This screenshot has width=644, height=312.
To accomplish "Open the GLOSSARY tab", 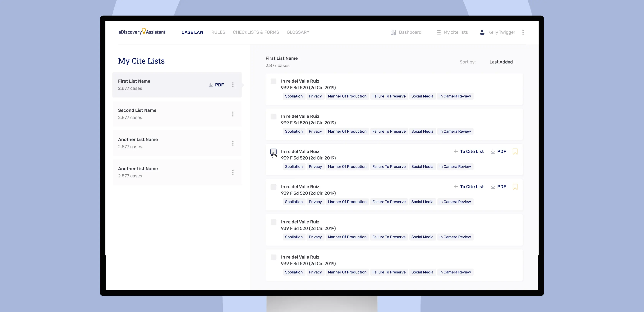I will pyautogui.click(x=298, y=32).
